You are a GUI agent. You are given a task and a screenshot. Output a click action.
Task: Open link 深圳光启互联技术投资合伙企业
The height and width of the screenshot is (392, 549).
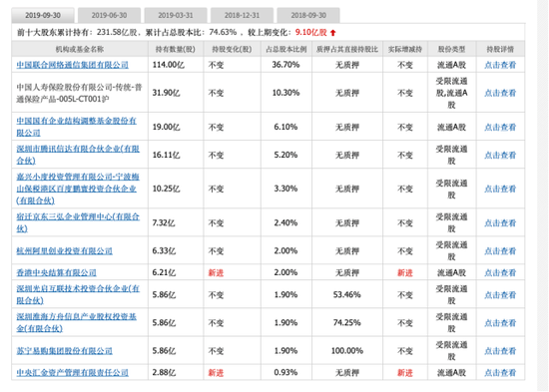point(78,294)
